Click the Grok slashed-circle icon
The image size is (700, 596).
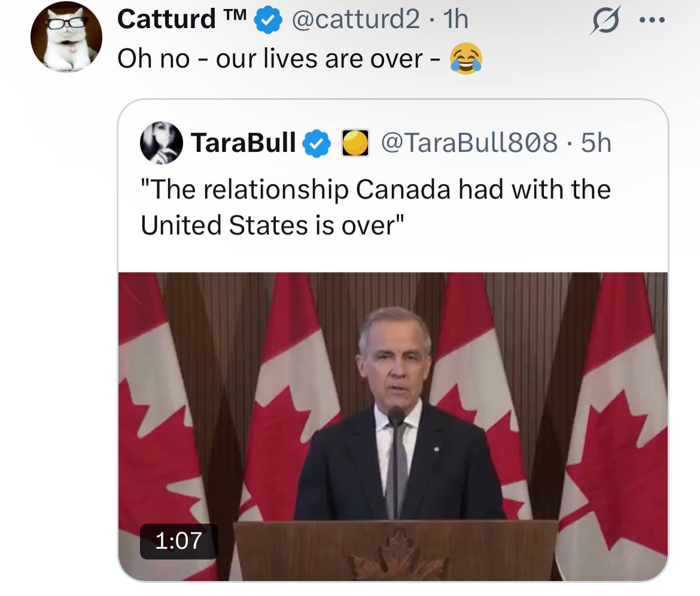click(x=603, y=22)
